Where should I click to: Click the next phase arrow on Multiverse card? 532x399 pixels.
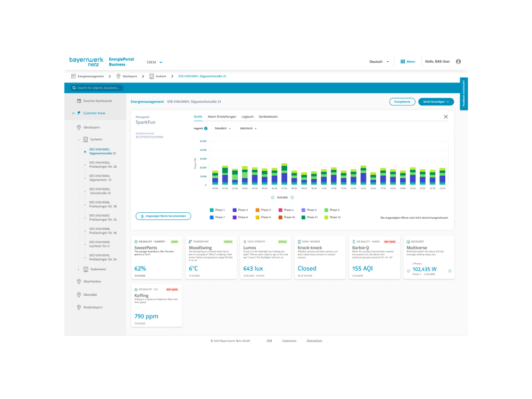[x=450, y=271]
